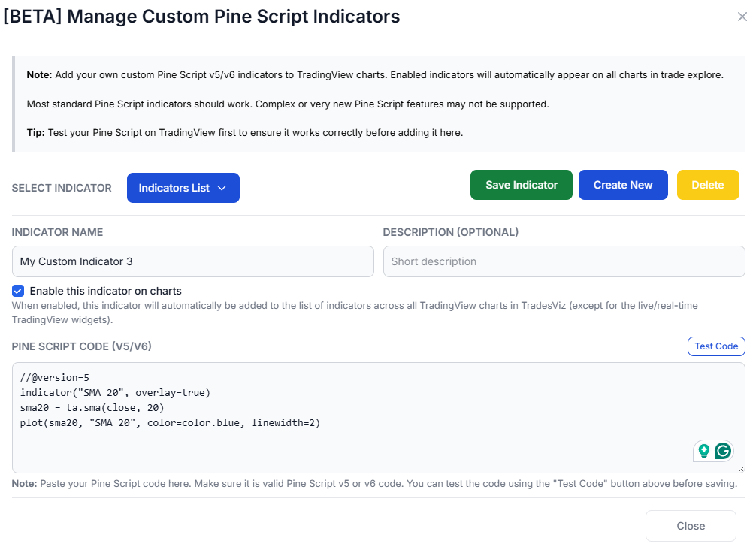Screen dimensions: 756x553
Task: Click the blue Create New button
Action: (622, 185)
